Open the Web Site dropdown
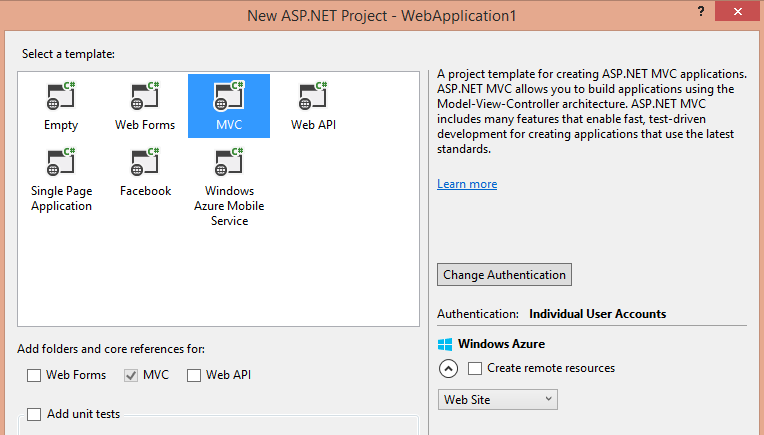 (x=498, y=399)
